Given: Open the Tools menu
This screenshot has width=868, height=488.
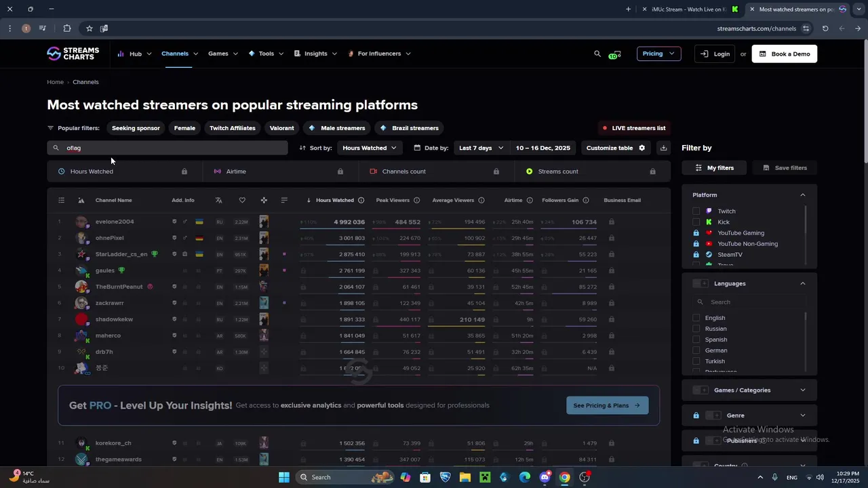Looking at the screenshot, I should click(266, 54).
